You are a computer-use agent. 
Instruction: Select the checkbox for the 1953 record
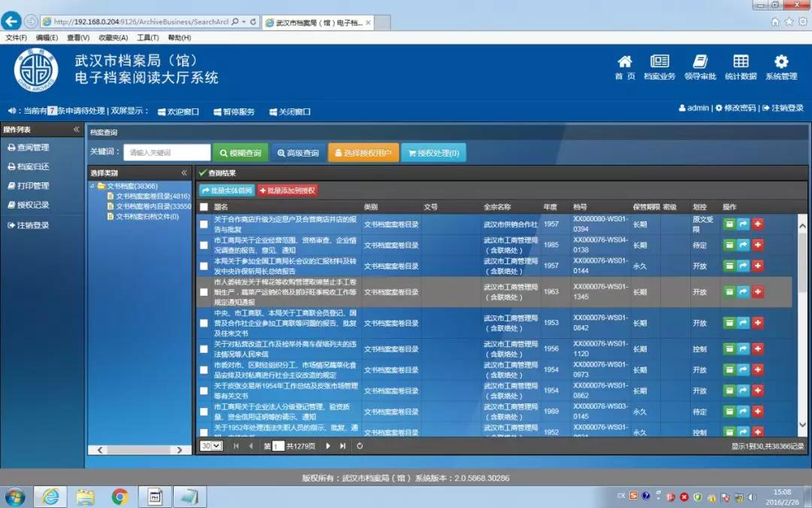point(204,323)
